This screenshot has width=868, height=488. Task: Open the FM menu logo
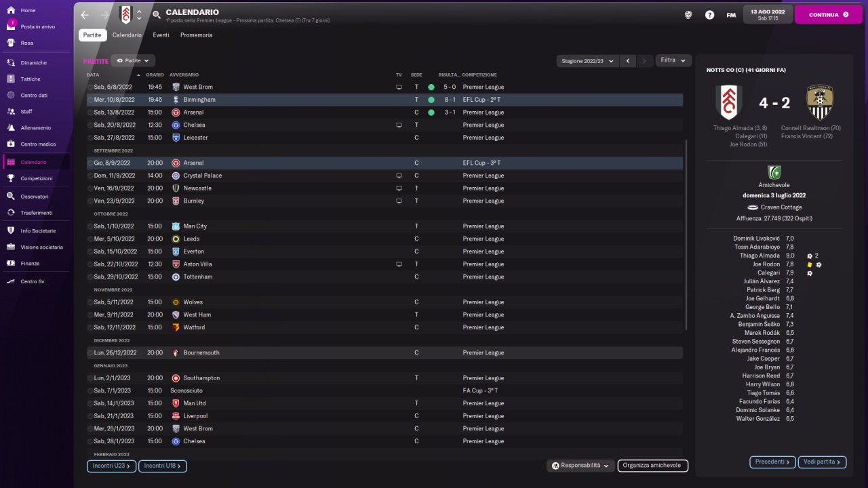click(x=731, y=15)
